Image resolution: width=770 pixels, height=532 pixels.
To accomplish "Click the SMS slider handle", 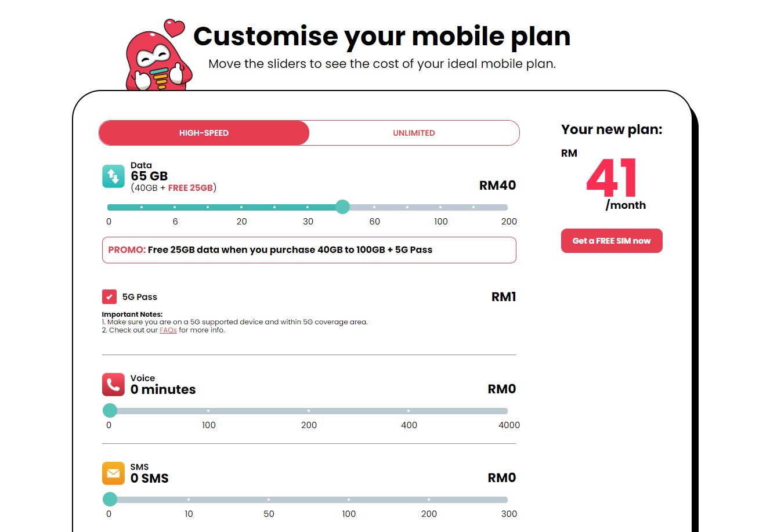I will (110, 500).
